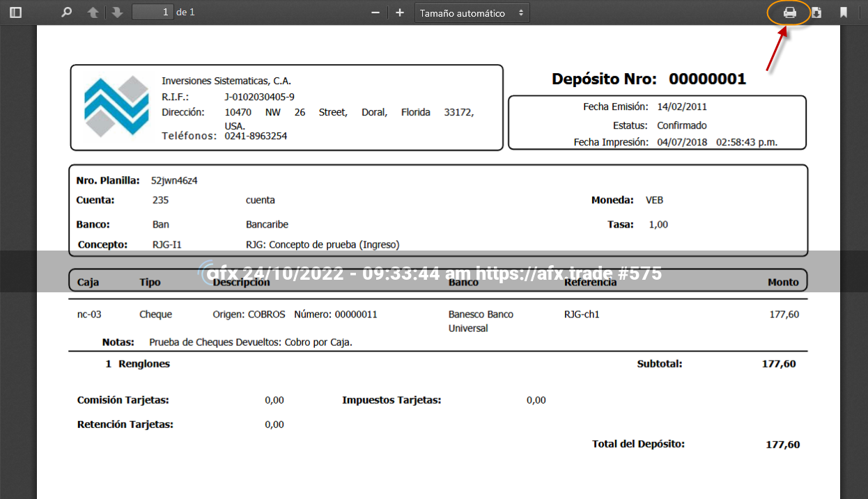The image size is (868, 499).
Task: Click the 'Confirmado' status text
Action: click(x=681, y=125)
